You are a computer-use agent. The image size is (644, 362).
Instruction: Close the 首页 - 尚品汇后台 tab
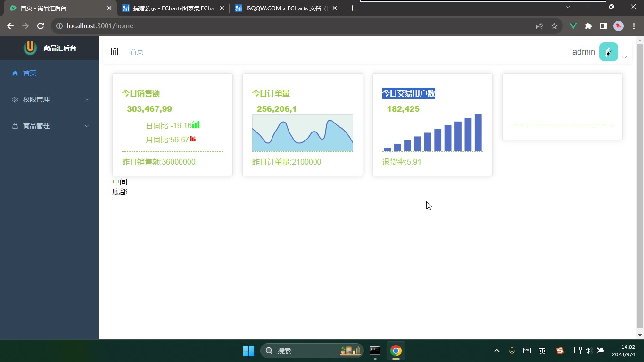[x=109, y=8]
